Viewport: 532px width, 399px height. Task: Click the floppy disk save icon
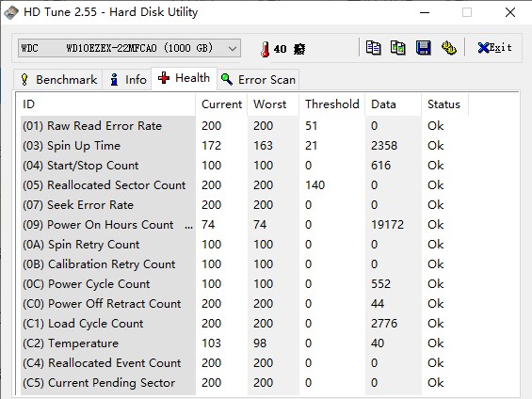[x=423, y=48]
